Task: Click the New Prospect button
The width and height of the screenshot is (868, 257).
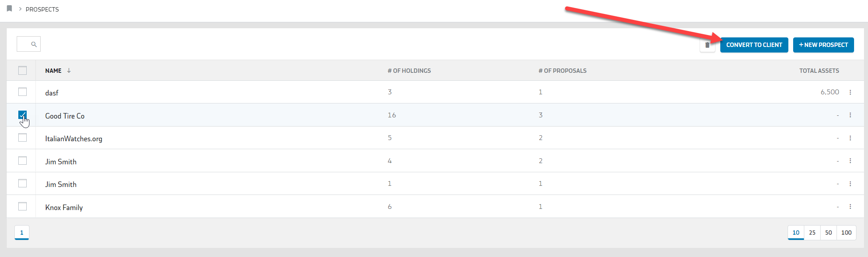Action: click(x=823, y=45)
